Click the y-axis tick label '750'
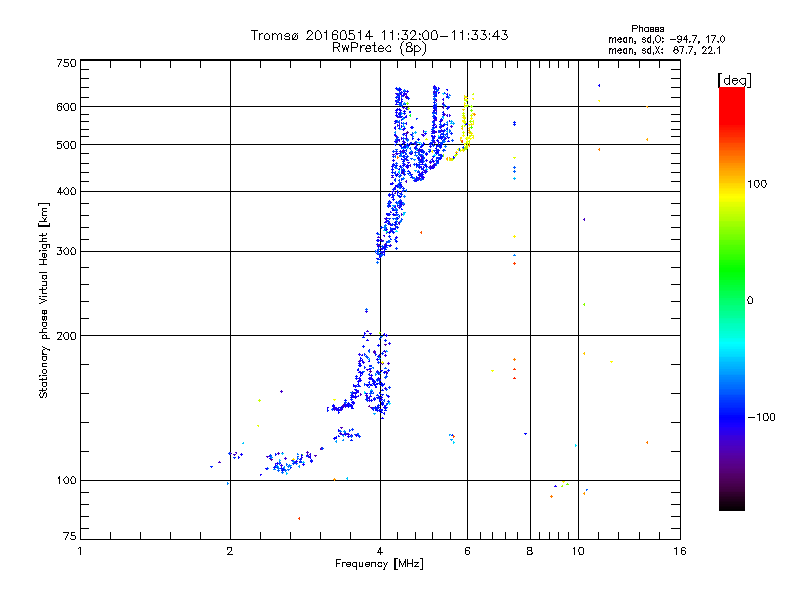This screenshot has height=600, width=800. point(66,63)
